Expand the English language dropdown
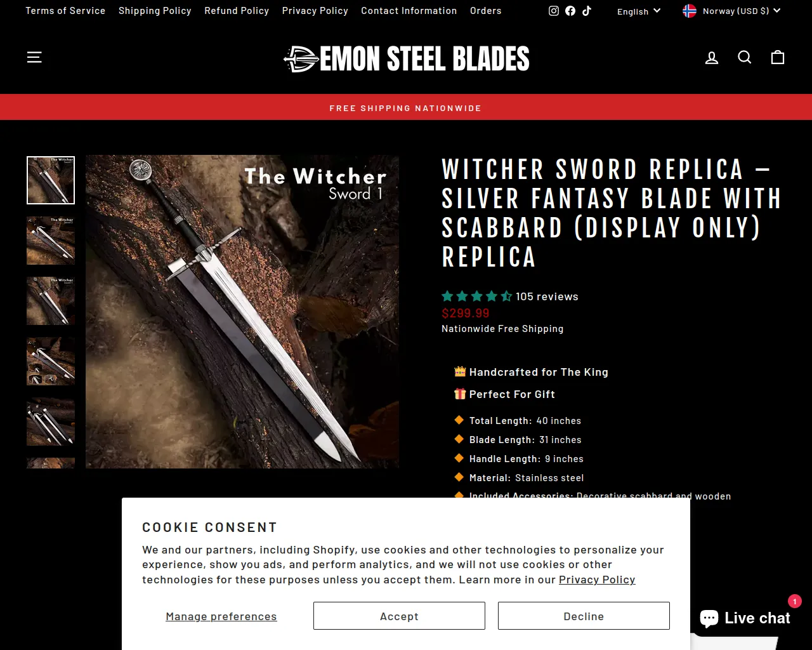Image resolution: width=812 pixels, height=650 pixels. pyautogui.click(x=639, y=11)
